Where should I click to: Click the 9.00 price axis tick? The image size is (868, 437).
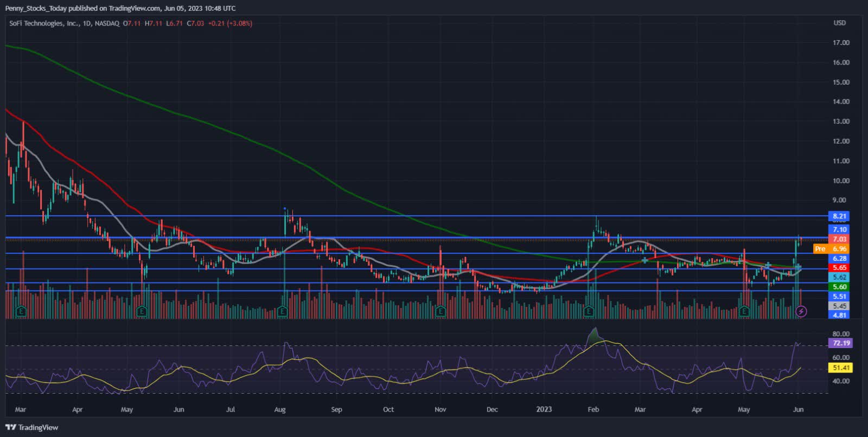pyautogui.click(x=839, y=200)
